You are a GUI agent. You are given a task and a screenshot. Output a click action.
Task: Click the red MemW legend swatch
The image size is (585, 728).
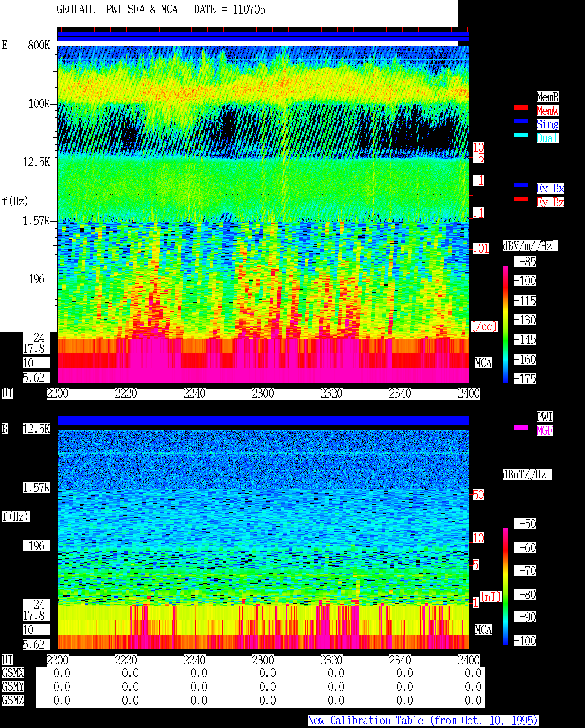pyautogui.click(x=521, y=107)
